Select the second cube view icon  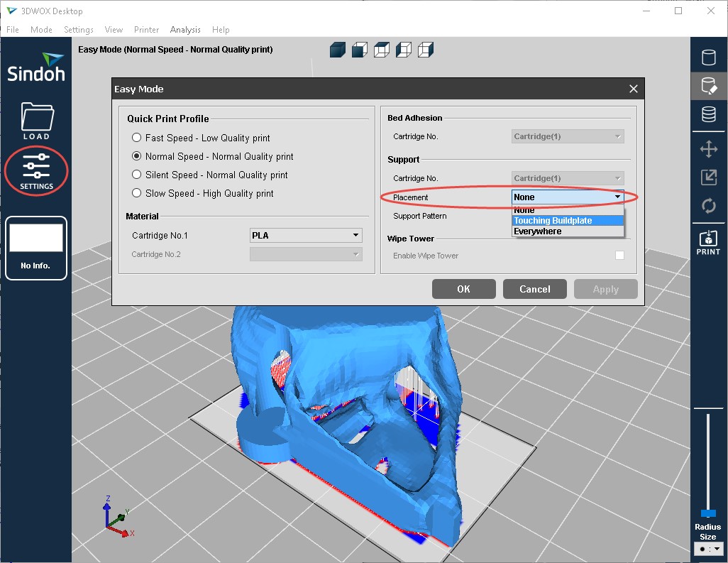360,50
